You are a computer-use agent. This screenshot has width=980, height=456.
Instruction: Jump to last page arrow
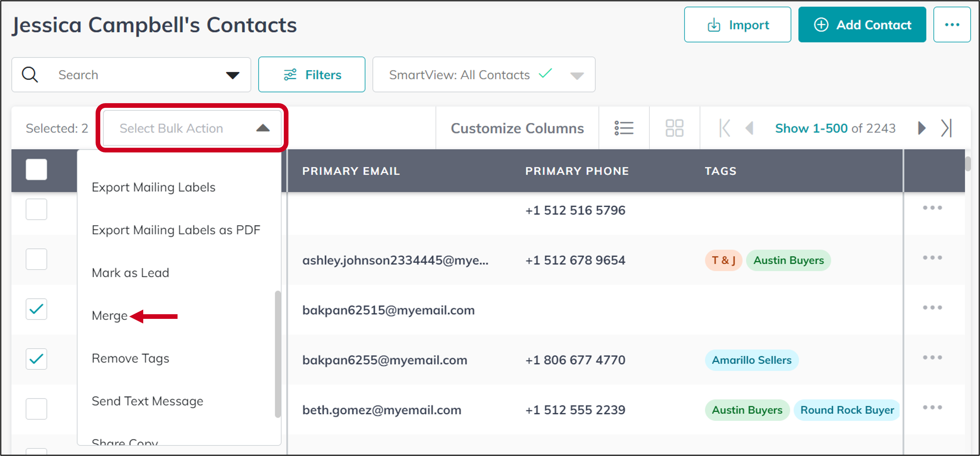[946, 128]
